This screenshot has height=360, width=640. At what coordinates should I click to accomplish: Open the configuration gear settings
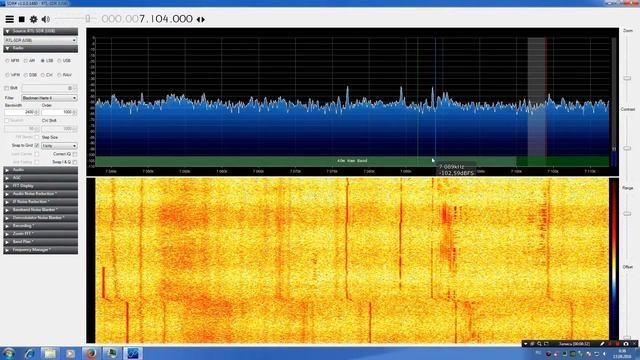click(x=33, y=19)
